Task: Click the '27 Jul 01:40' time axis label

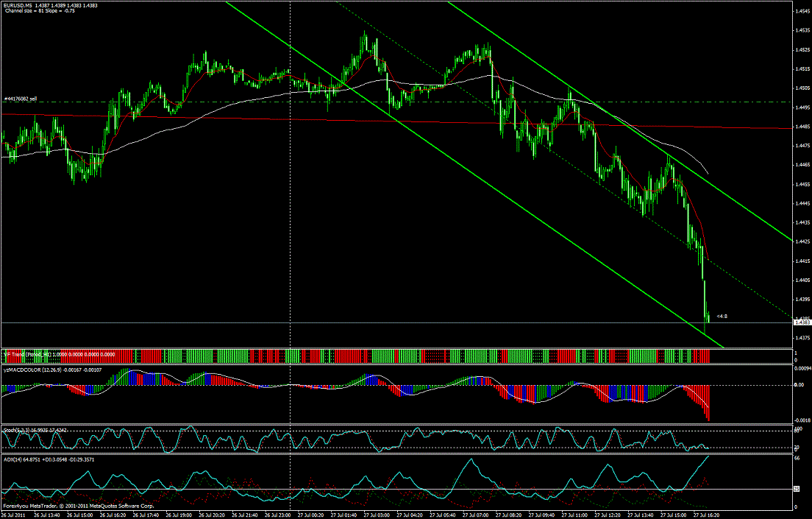Action: [x=343, y=515]
